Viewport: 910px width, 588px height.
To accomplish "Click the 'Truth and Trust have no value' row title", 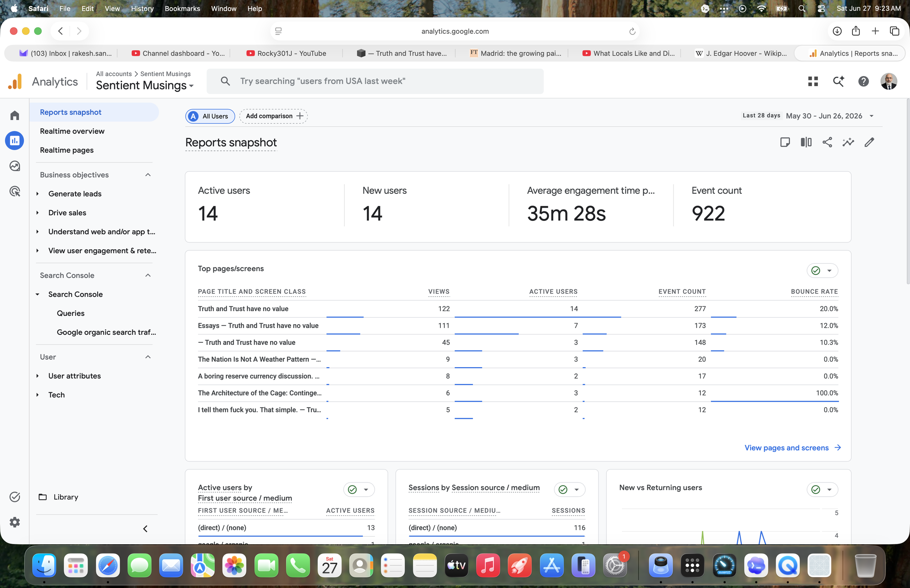I will click(x=243, y=309).
